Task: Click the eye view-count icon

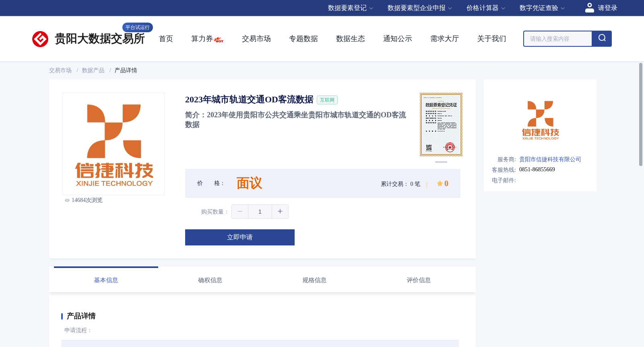Action: point(67,200)
